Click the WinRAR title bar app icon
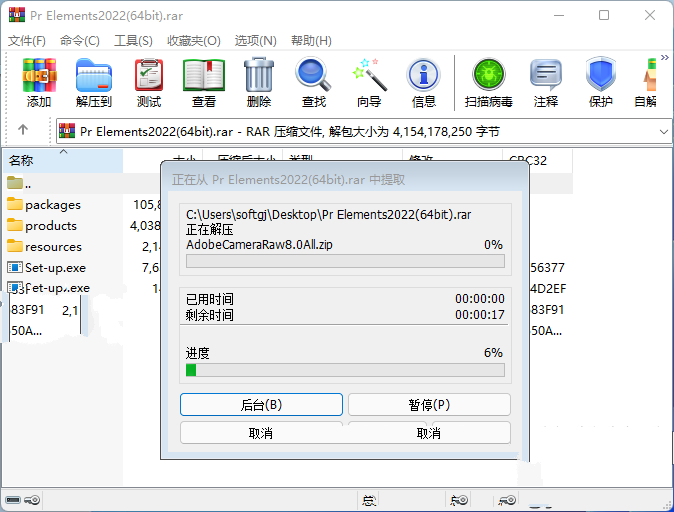Screen dimensions: 674x512 tap(17, 15)
